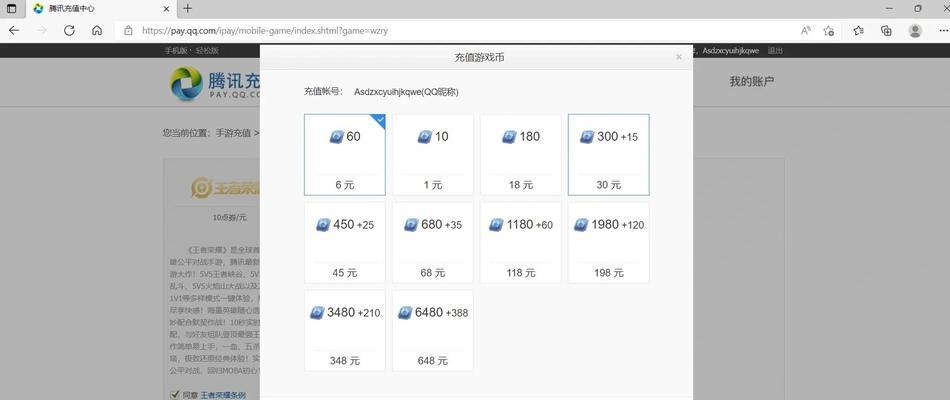Open the 王者荣耀条例 agreement link
The image size is (950, 400).
[x=223, y=395]
